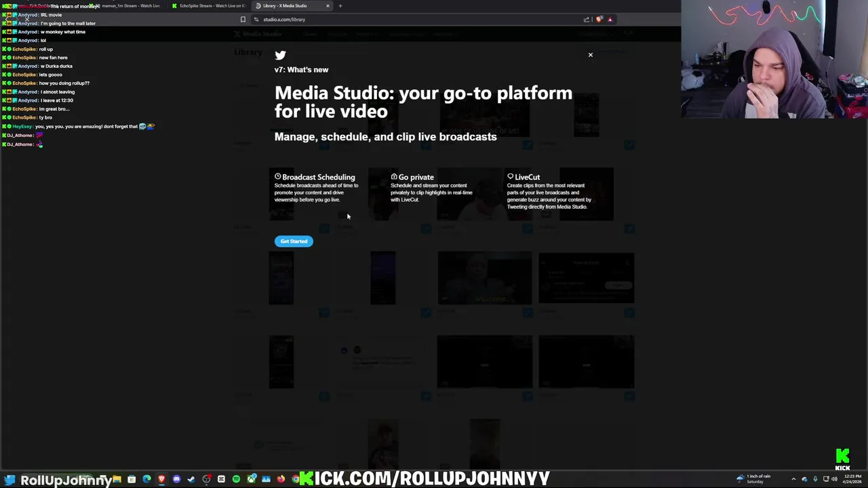Open a new browser tab

(x=340, y=5)
